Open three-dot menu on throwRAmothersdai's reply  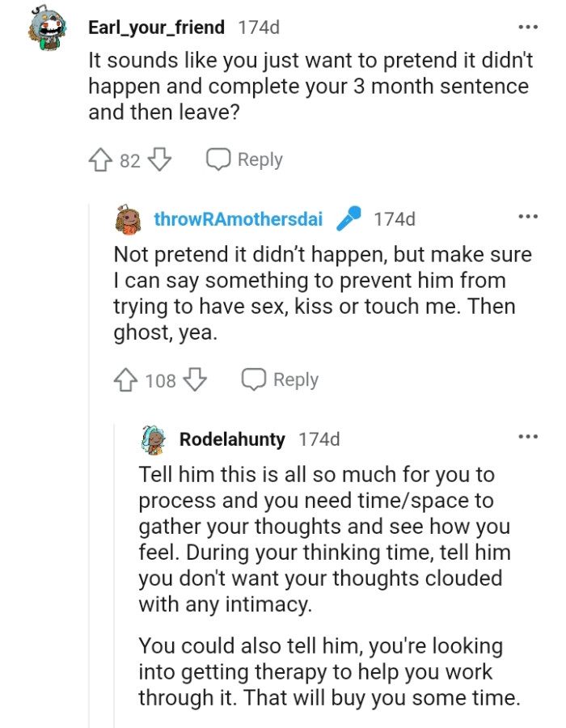527,217
